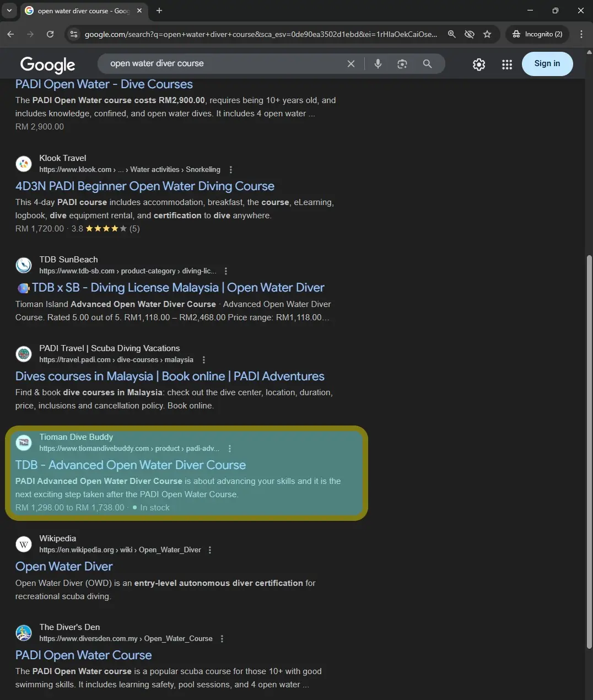The height and width of the screenshot is (700, 593).
Task: Open the Incognito (2) profile button
Action: tap(537, 34)
